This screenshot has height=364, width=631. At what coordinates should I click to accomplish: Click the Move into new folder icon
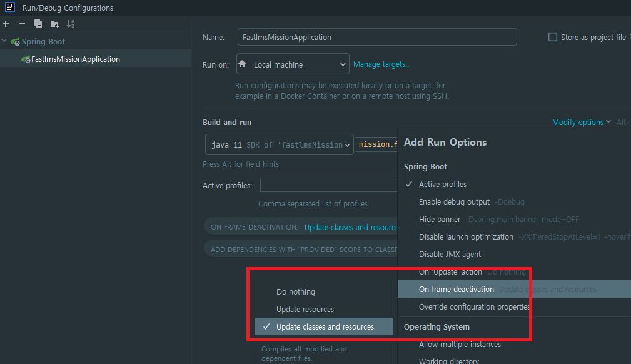(55, 24)
